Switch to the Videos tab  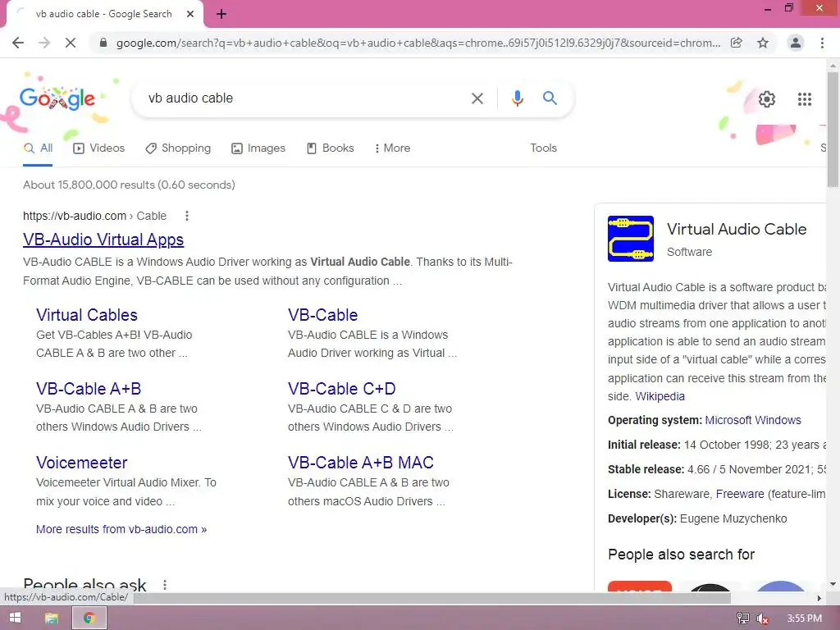pyautogui.click(x=98, y=148)
